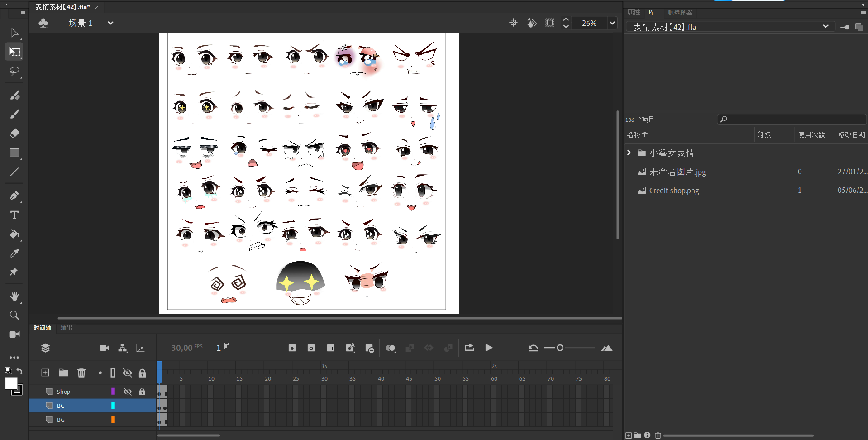Image resolution: width=868 pixels, height=440 pixels.
Task: Click the white fill color swatch
Action: click(x=11, y=383)
